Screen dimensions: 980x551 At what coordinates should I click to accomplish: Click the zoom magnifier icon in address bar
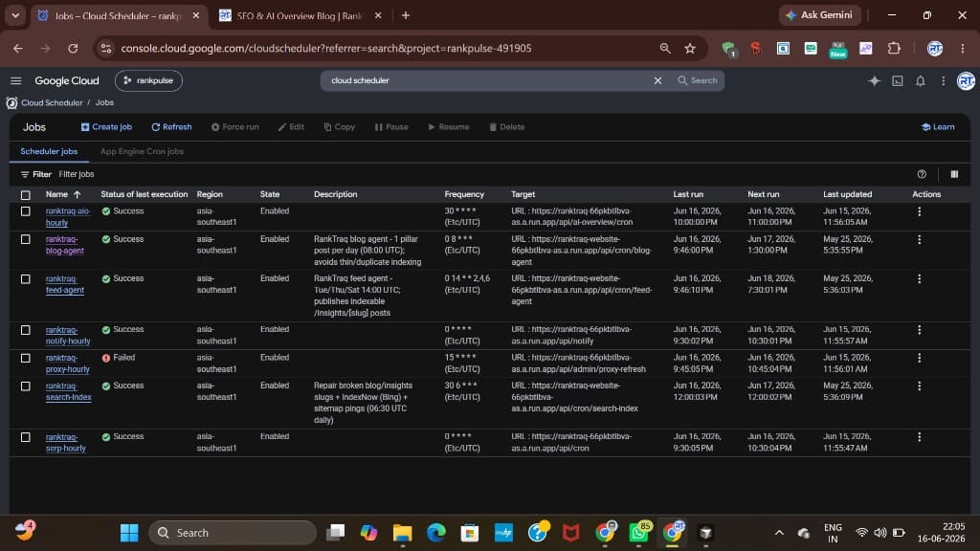tap(665, 48)
